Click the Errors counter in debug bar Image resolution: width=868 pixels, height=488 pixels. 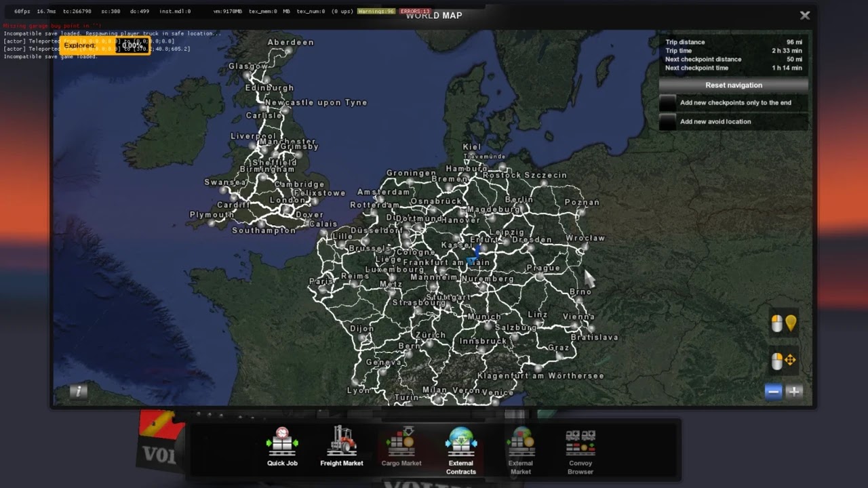pyautogui.click(x=414, y=12)
